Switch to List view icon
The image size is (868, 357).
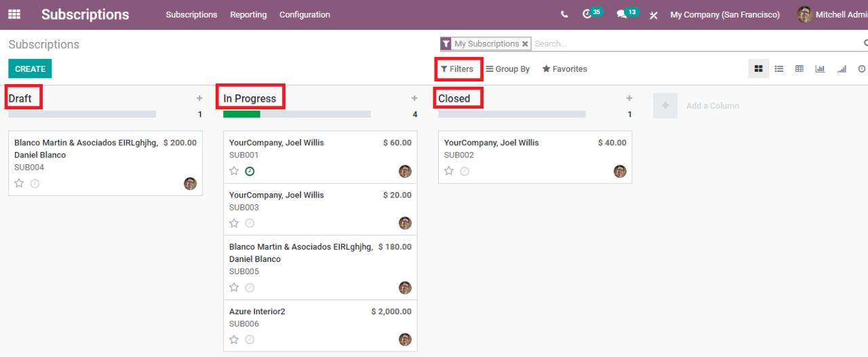779,69
